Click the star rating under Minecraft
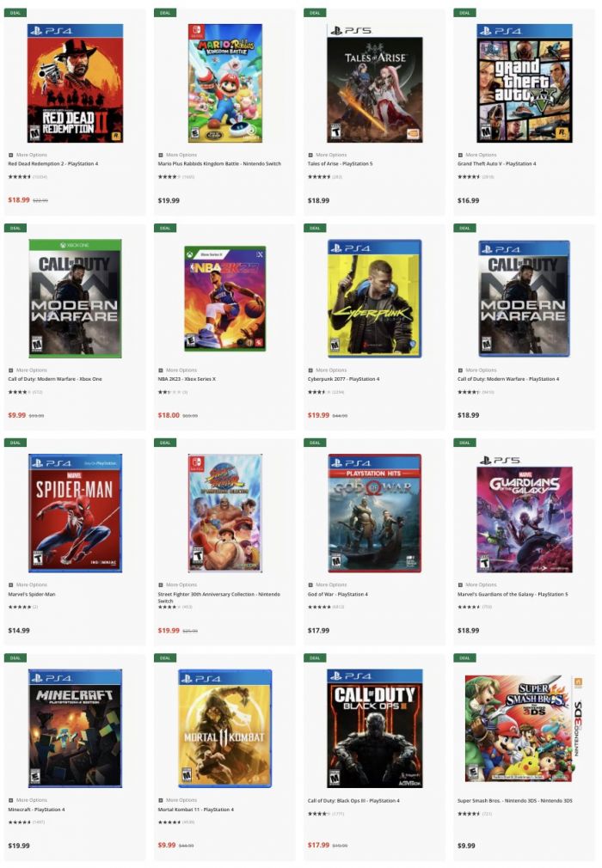The height and width of the screenshot is (868, 602). click(x=20, y=822)
